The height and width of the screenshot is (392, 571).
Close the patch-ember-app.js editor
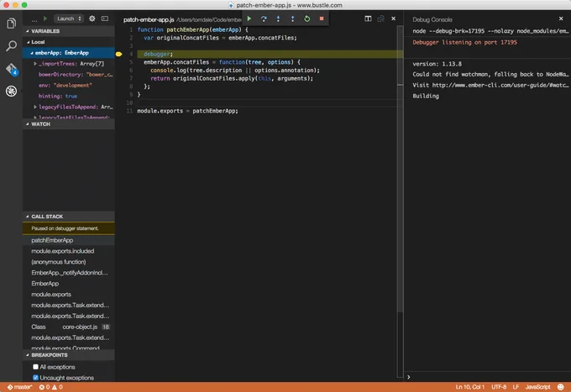[394, 18]
